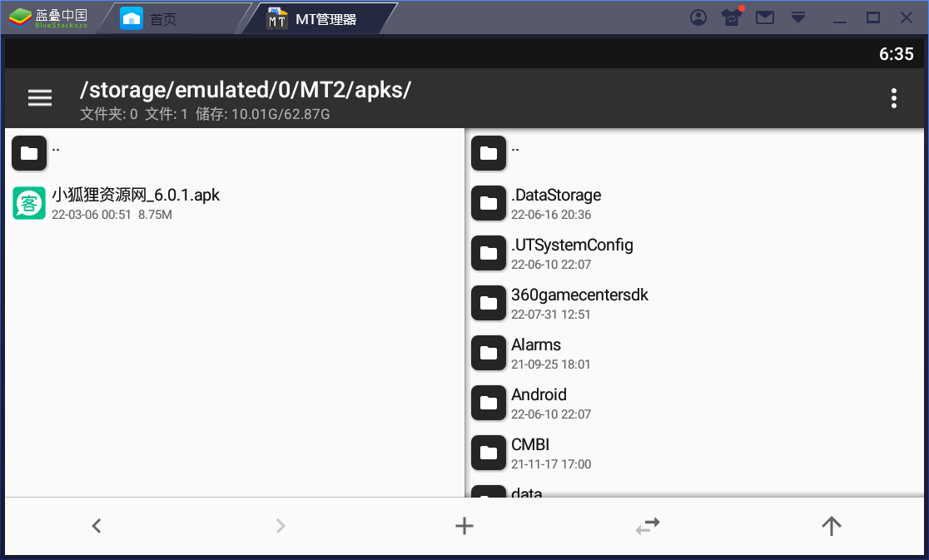Open the CMBI folder icon

pos(489,453)
